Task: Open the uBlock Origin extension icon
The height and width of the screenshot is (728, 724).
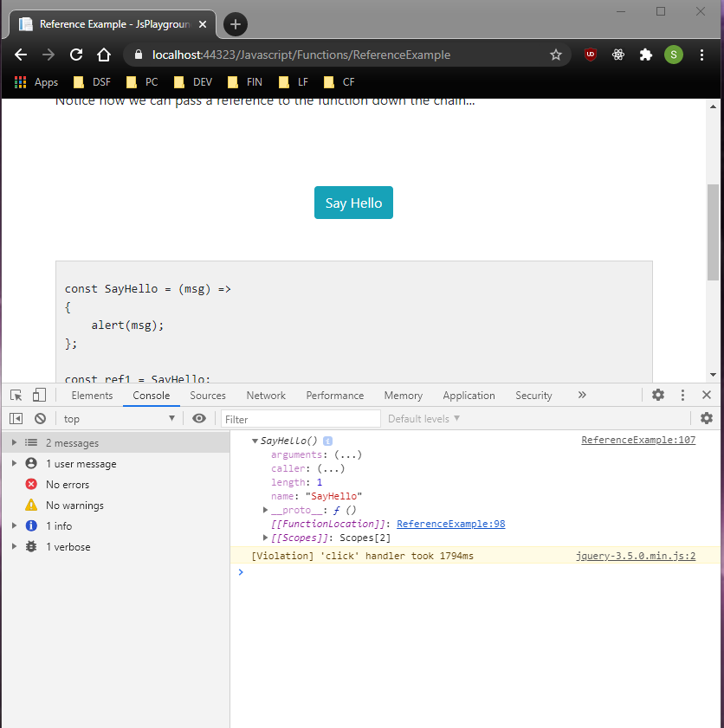Action: pyautogui.click(x=591, y=55)
